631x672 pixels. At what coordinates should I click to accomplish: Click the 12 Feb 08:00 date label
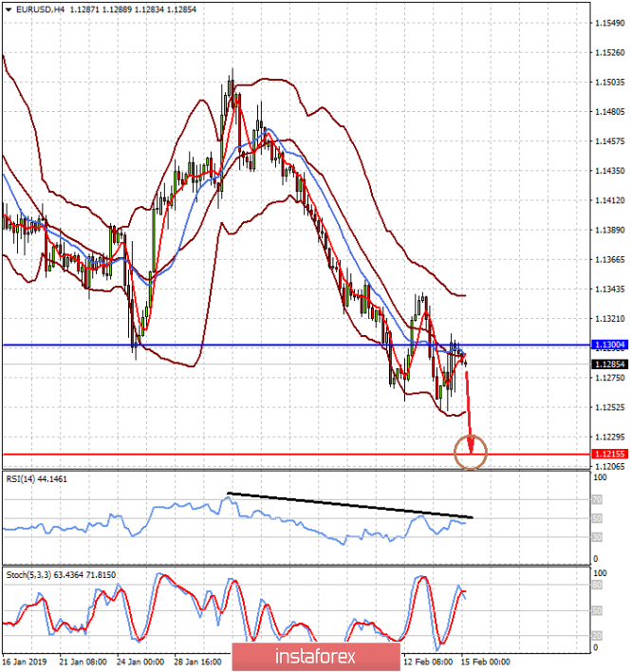(x=426, y=663)
